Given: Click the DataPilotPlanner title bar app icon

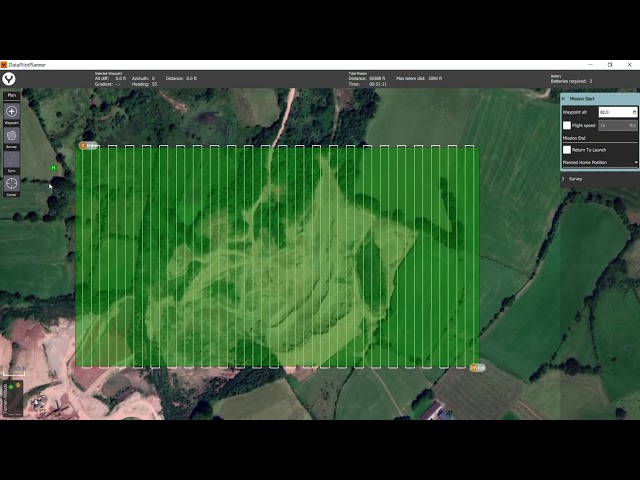Looking at the screenshot, I should tap(4, 65).
